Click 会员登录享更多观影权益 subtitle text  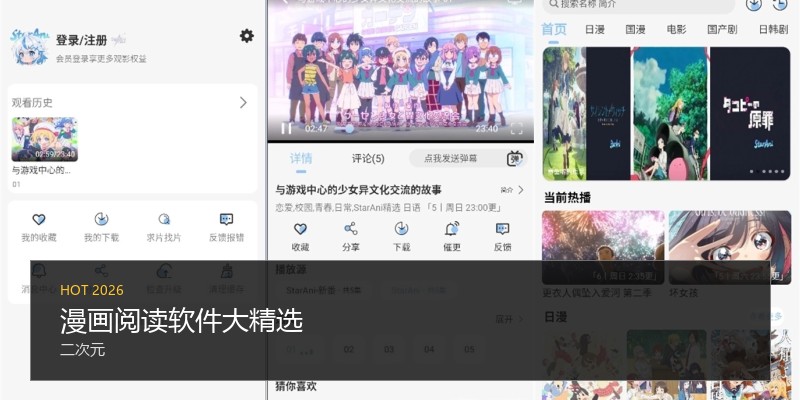pyautogui.click(x=102, y=59)
